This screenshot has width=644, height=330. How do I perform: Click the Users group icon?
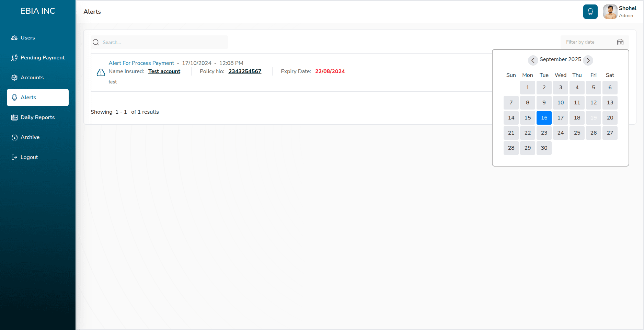[x=14, y=38]
